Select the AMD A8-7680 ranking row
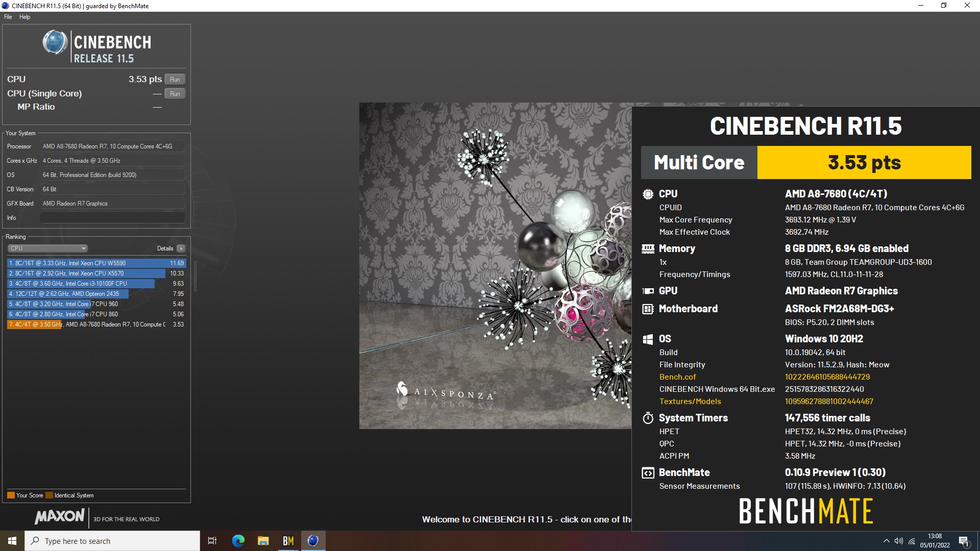This screenshot has width=980, height=551. [x=96, y=324]
